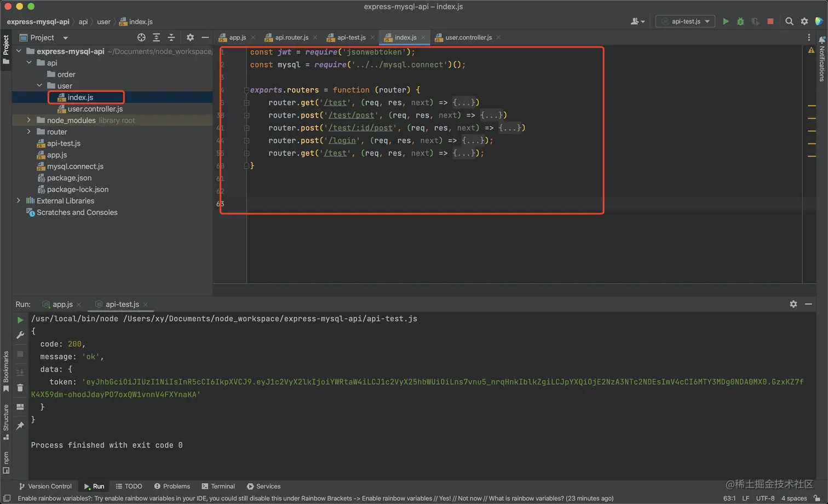Viewport: 828px width, 504px height.
Task: Rerun program in Run panel
Action: point(20,320)
